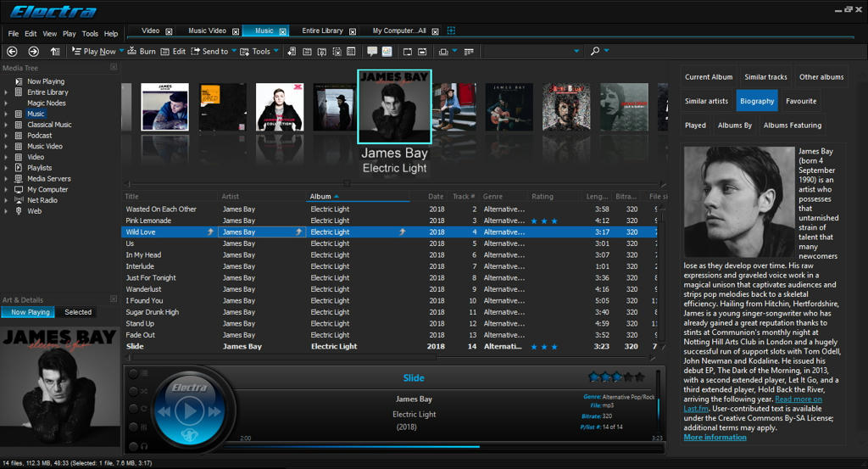Click the Now Playing tree icon
Screen dimensions: 868x469
click(19, 81)
